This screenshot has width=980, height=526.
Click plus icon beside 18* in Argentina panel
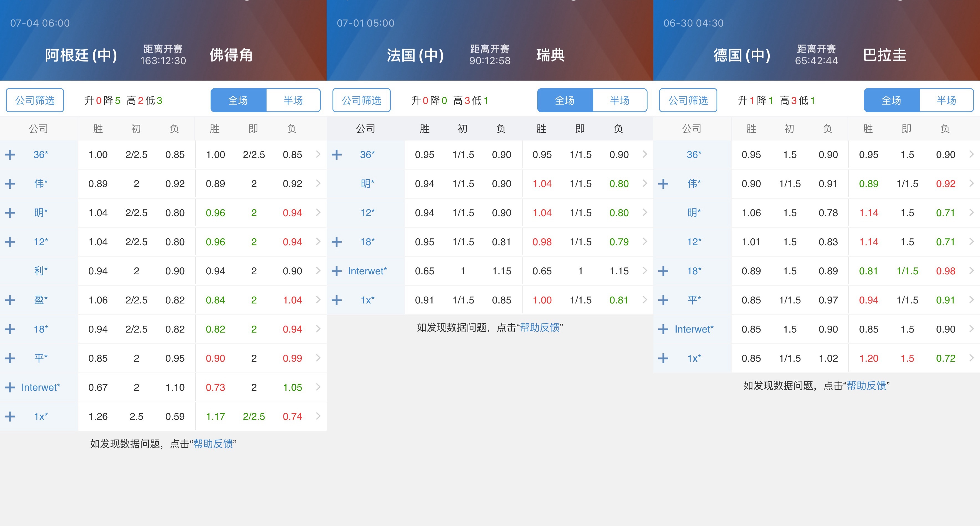(10, 329)
